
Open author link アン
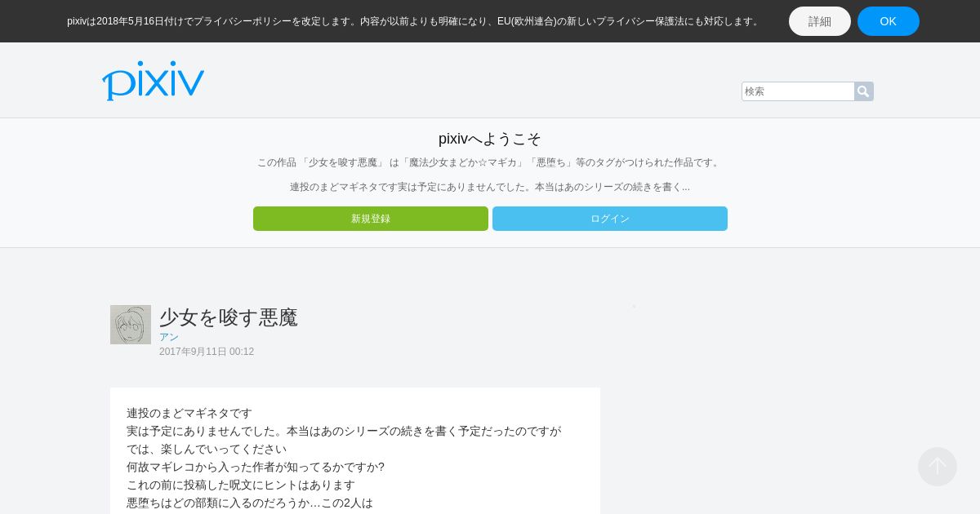coord(169,337)
